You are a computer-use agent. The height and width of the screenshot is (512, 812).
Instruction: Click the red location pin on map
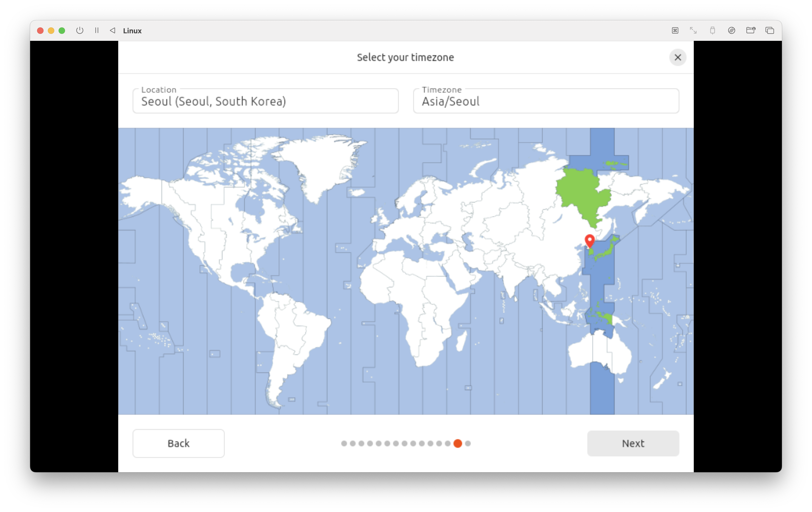pos(590,240)
